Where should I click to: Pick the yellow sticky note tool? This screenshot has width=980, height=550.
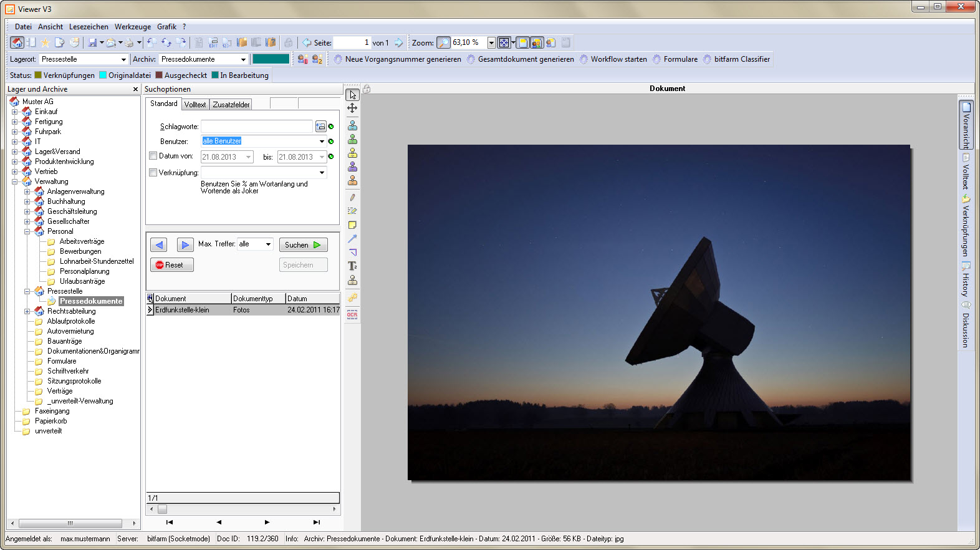[x=352, y=225]
